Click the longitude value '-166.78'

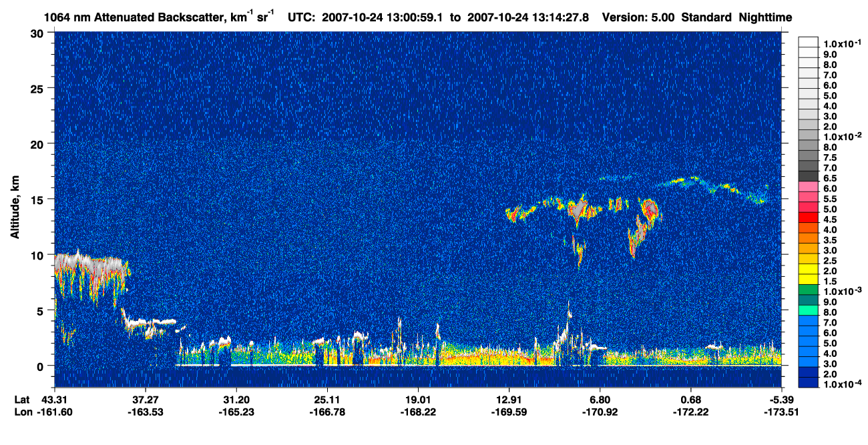coord(327,412)
